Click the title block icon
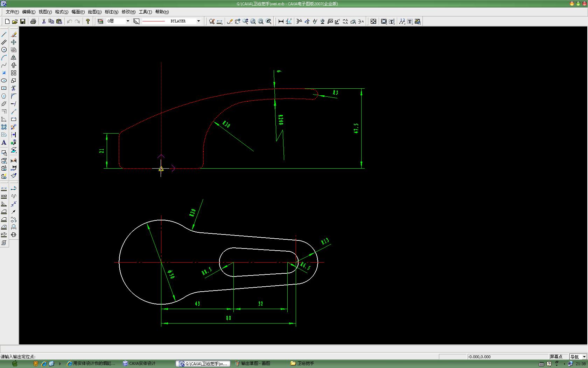 [392, 21]
